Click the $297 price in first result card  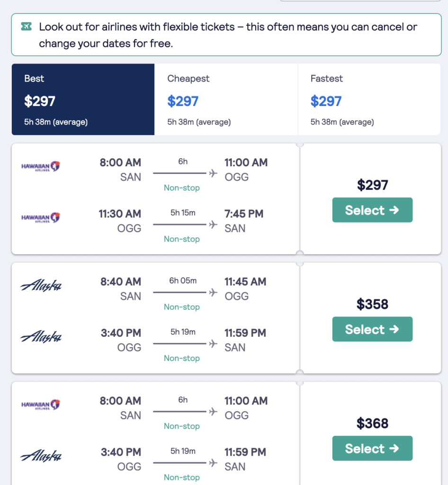[x=372, y=185]
